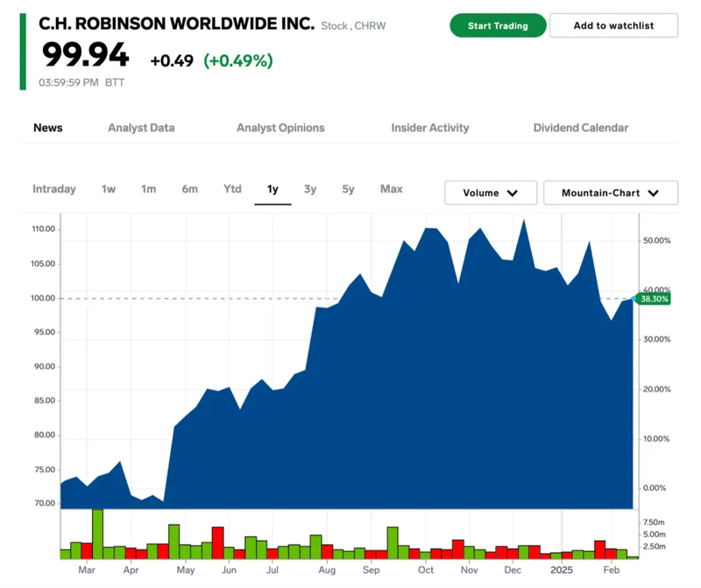Click the 03:59:59 PM timestamp
The image size is (701, 588).
coord(68,82)
